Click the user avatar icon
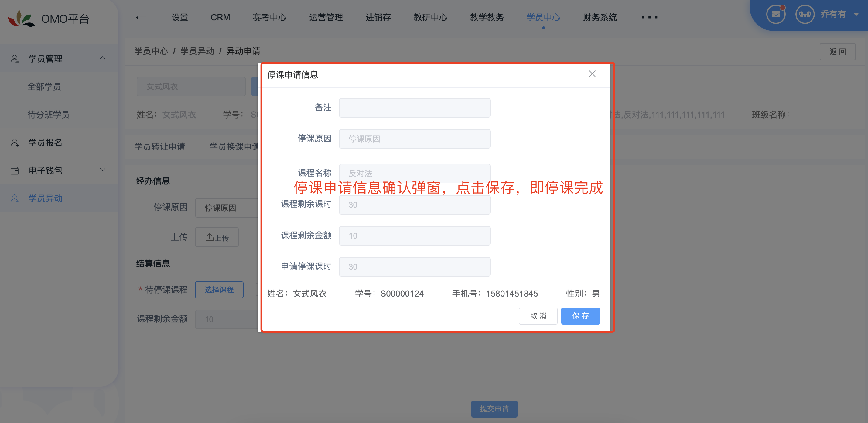Image resolution: width=868 pixels, height=423 pixels. (805, 14)
